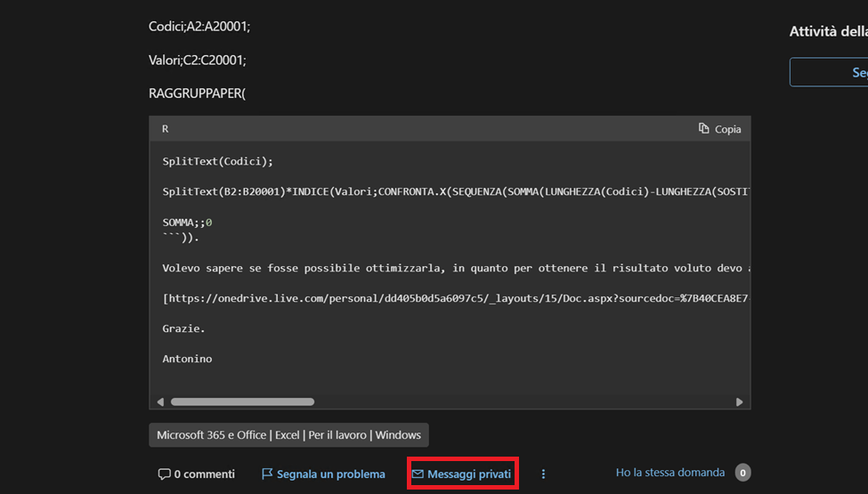Viewport: 868px width, 494px height.
Task: Vote Ho la stessa domanda
Action: pos(670,473)
